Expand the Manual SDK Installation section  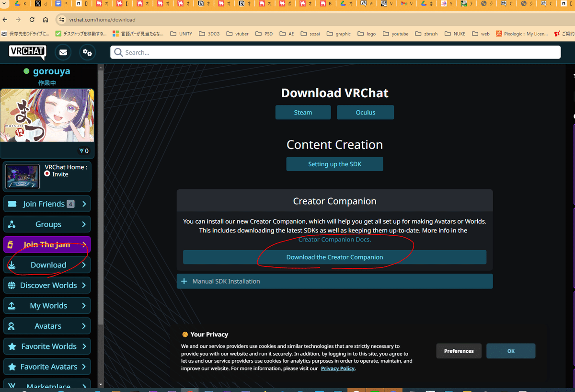(334, 281)
